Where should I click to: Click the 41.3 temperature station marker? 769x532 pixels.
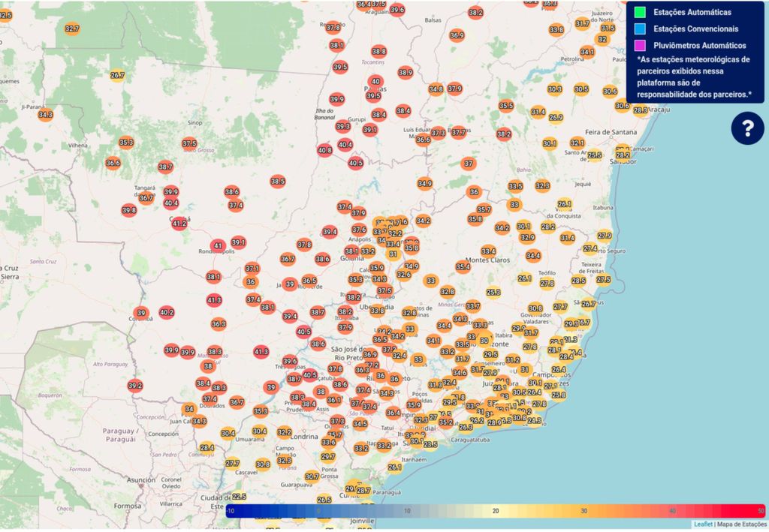261,351
